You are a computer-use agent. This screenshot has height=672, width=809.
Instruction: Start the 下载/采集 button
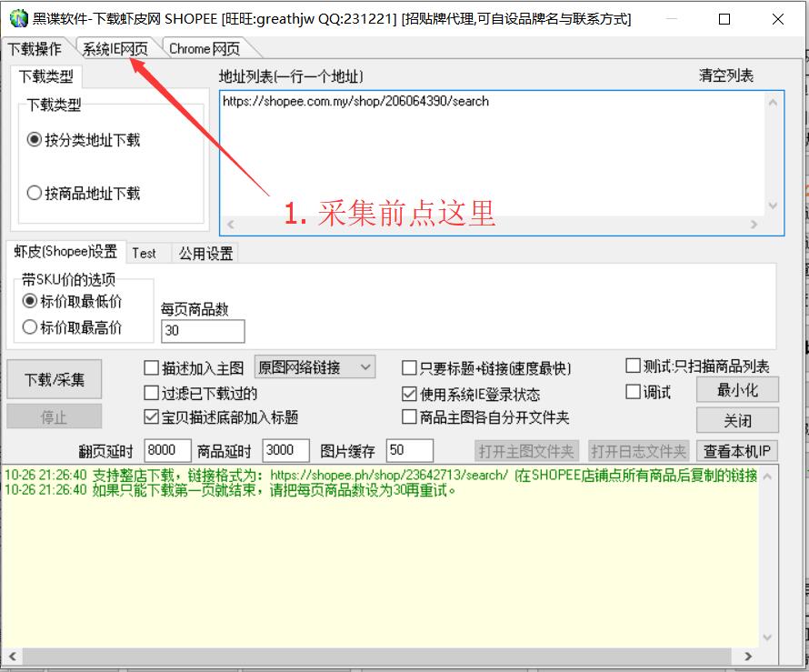click(x=55, y=379)
